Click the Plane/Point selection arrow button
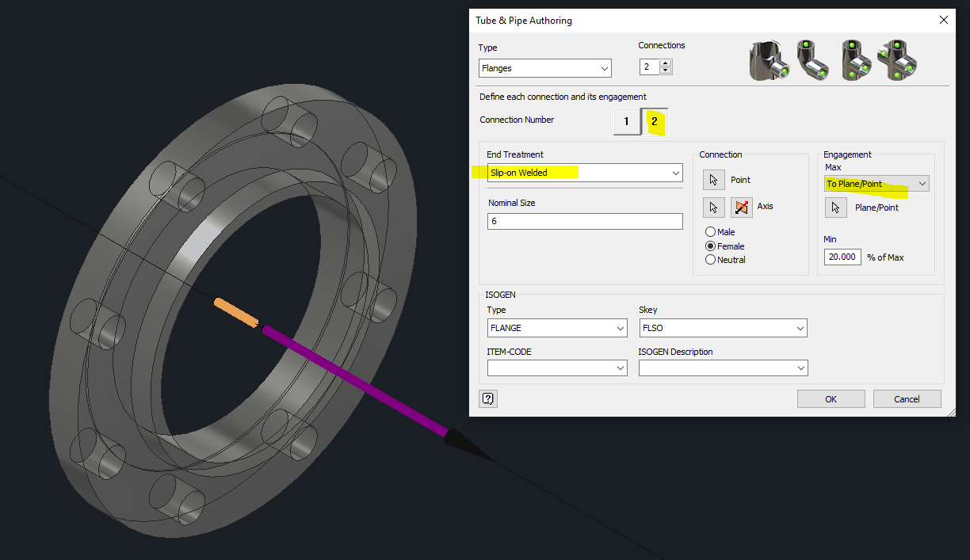The image size is (970, 560). pyautogui.click(x=835, y=208)
